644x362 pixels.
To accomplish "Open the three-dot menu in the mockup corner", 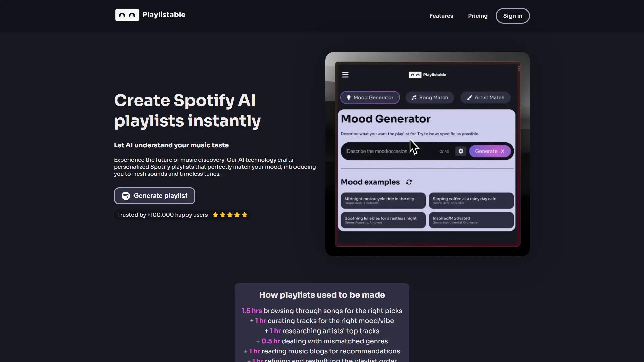I will (519, 68).
